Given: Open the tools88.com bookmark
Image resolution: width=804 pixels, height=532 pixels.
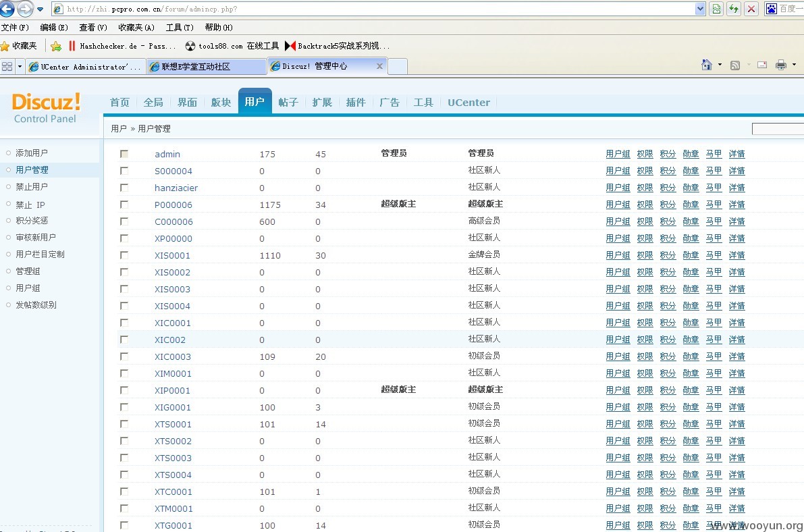Looking at the screenshot, I should [232, 46].
